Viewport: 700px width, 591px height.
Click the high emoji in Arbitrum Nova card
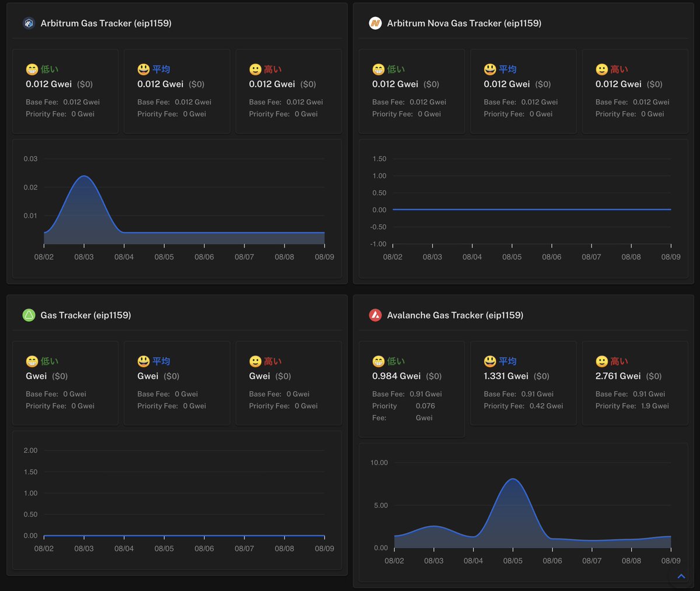click(602, 69)
